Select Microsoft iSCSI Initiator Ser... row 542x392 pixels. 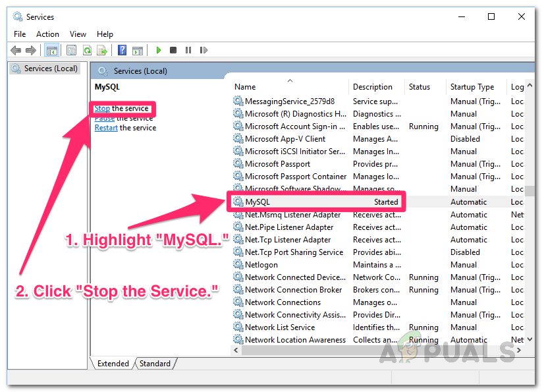[295, 152]
